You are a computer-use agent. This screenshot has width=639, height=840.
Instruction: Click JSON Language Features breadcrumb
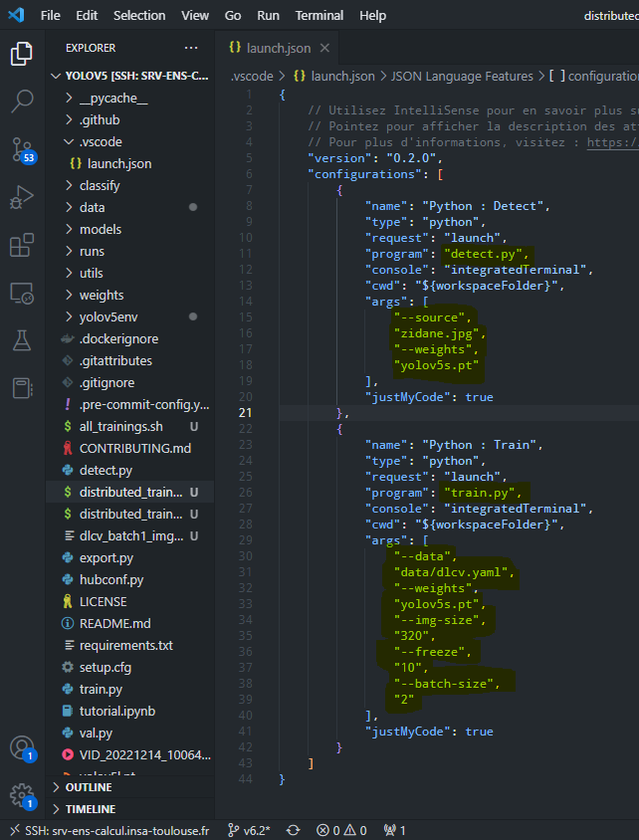(462, 77)
